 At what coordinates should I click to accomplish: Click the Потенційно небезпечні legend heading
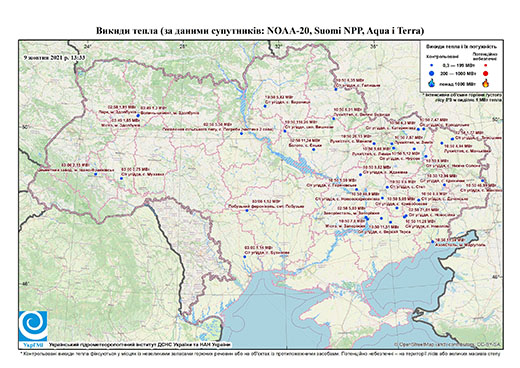485,56
